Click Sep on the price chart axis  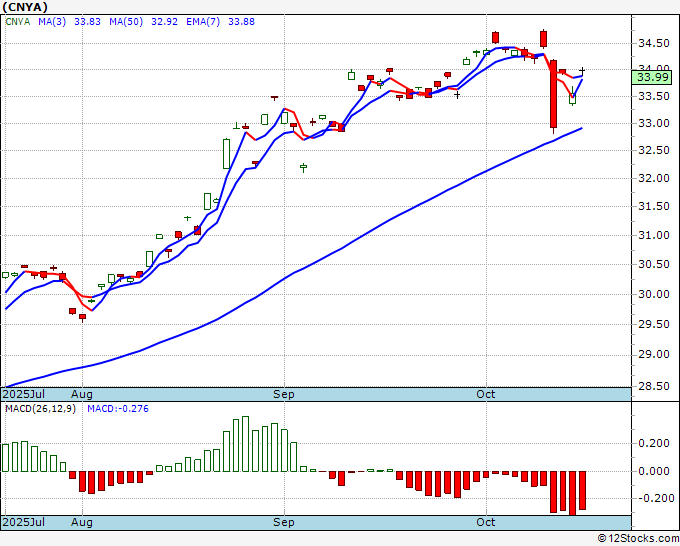click(284, 394)
